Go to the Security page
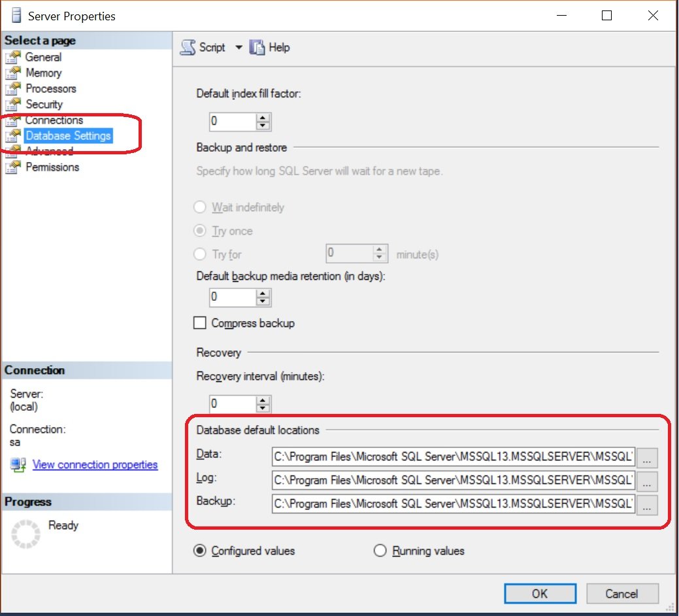The width and height of the screenshot is (679, 616). (x=44, y=105)
